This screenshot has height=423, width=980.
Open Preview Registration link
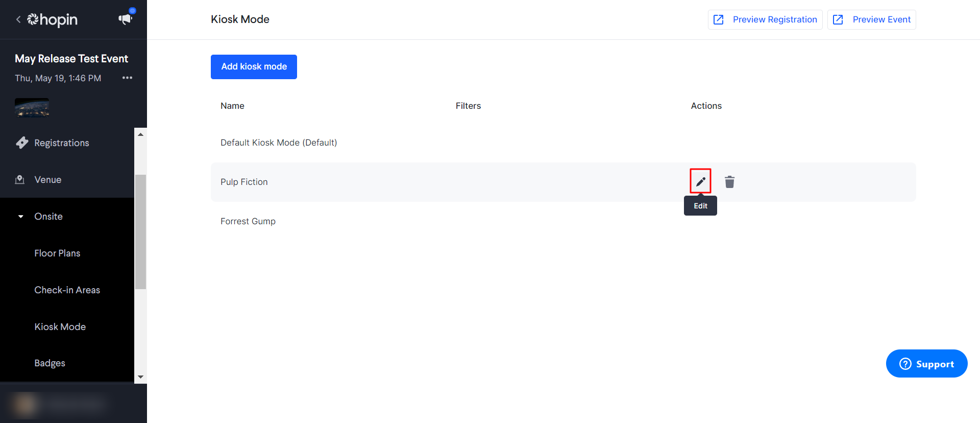[765, 19]
